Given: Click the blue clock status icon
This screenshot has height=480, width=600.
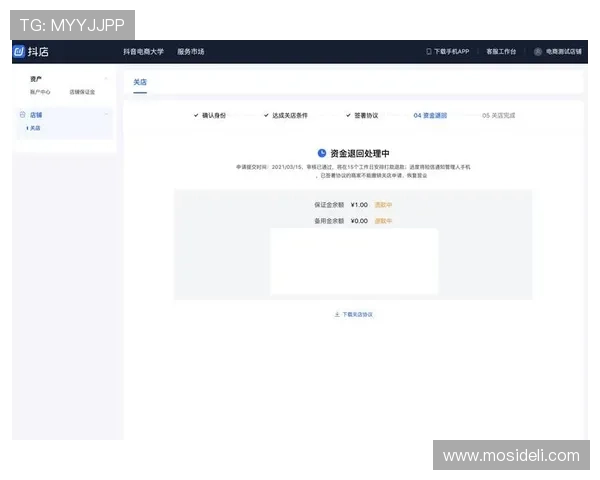Looking at the screenshot, I should coord(322,153).
